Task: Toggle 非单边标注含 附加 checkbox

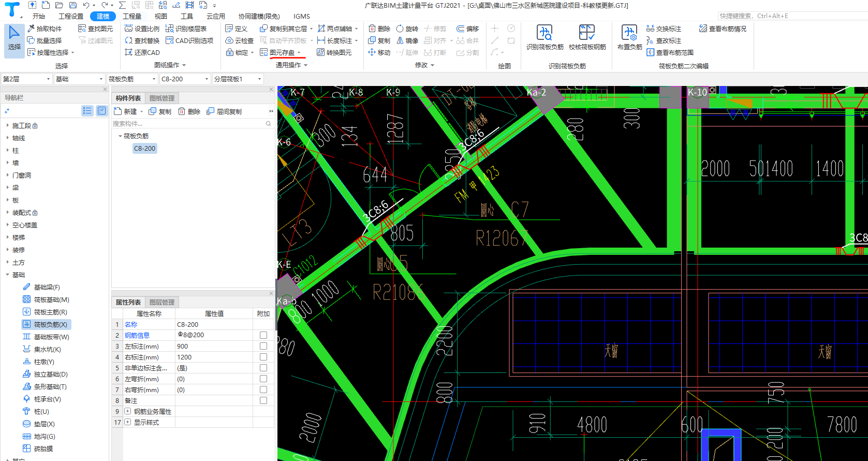Action: pyautogui.click(x=263, y=368)
